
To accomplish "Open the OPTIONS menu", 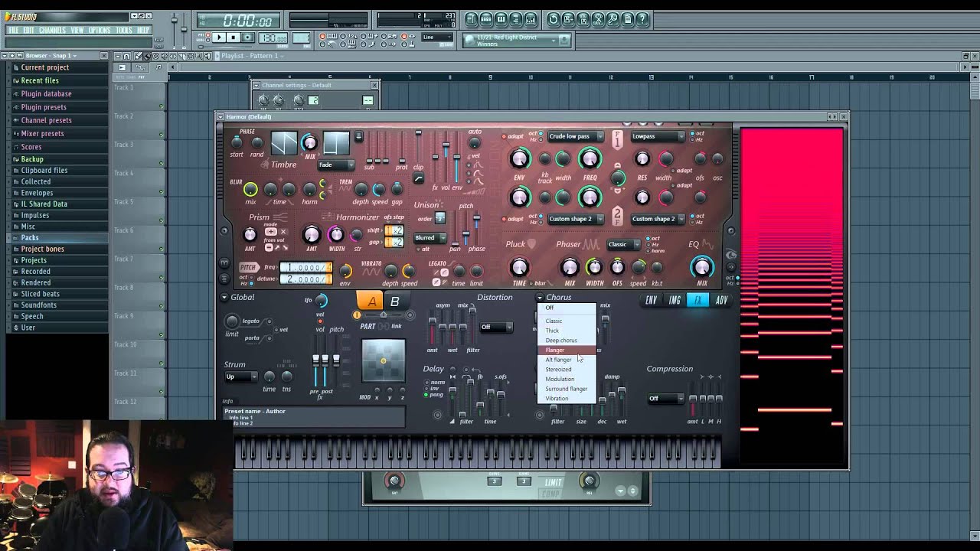I will pos(100,31).
